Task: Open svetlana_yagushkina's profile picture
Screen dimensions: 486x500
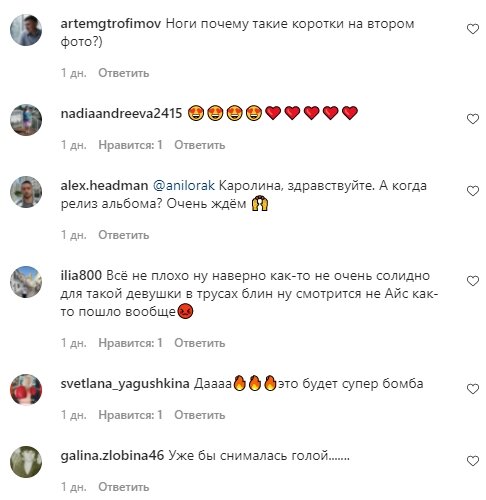Action: point(26,390)
